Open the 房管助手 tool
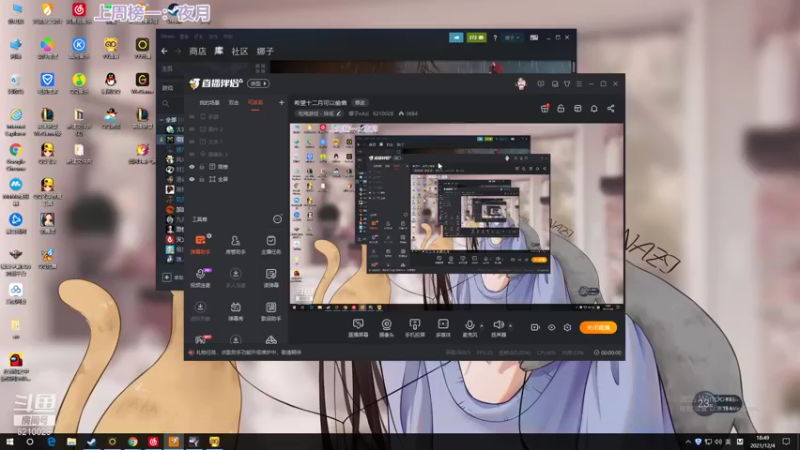 point(235,244)
